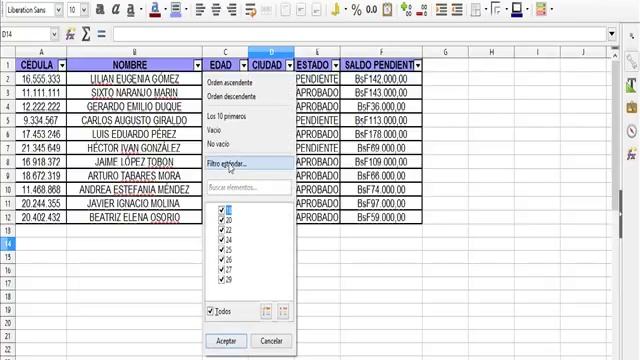Open the Function Wizard

coord(70,34)
